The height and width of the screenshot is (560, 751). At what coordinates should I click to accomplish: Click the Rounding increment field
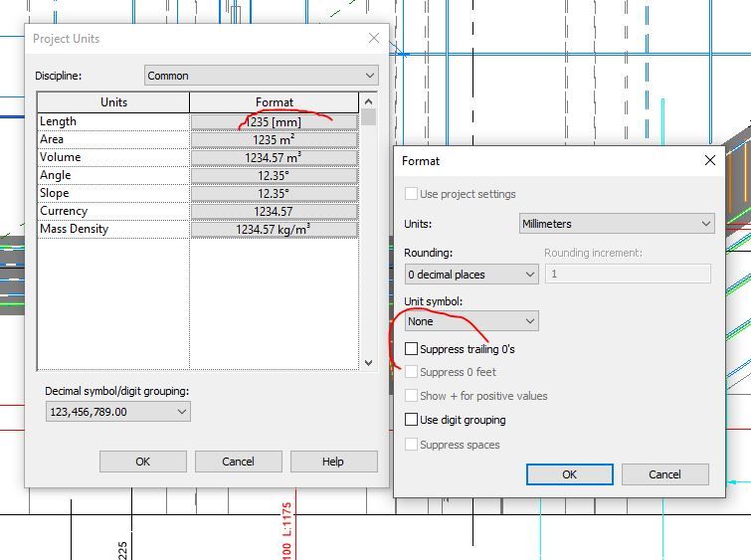[x=628, y=274]
